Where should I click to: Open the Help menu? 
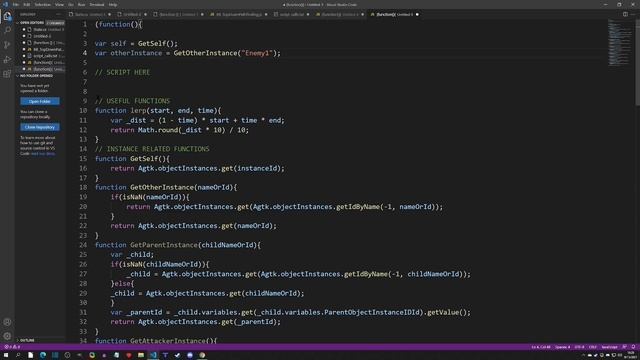tap(113, 4)
